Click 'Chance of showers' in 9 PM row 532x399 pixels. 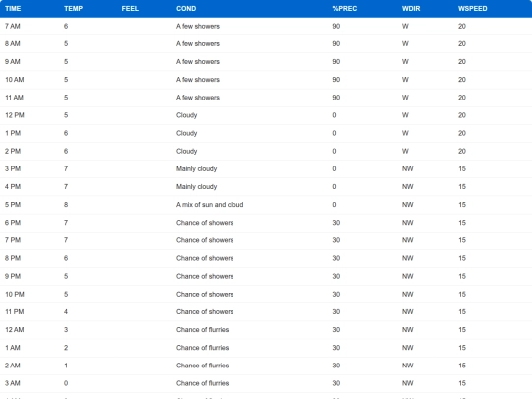pos(205,276)
